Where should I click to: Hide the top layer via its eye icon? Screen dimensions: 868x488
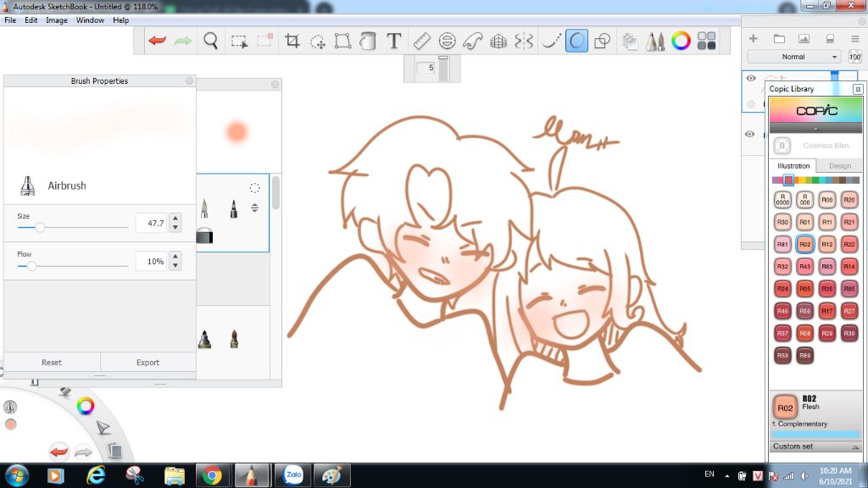(x=751, y=78)
